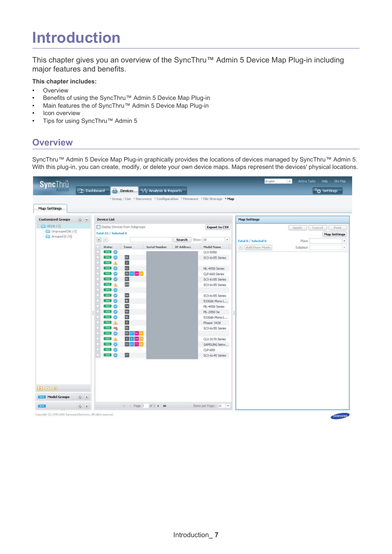392x554 pixels.
Task: Click the Map Settings button in right panel
Action: point(334,234)
